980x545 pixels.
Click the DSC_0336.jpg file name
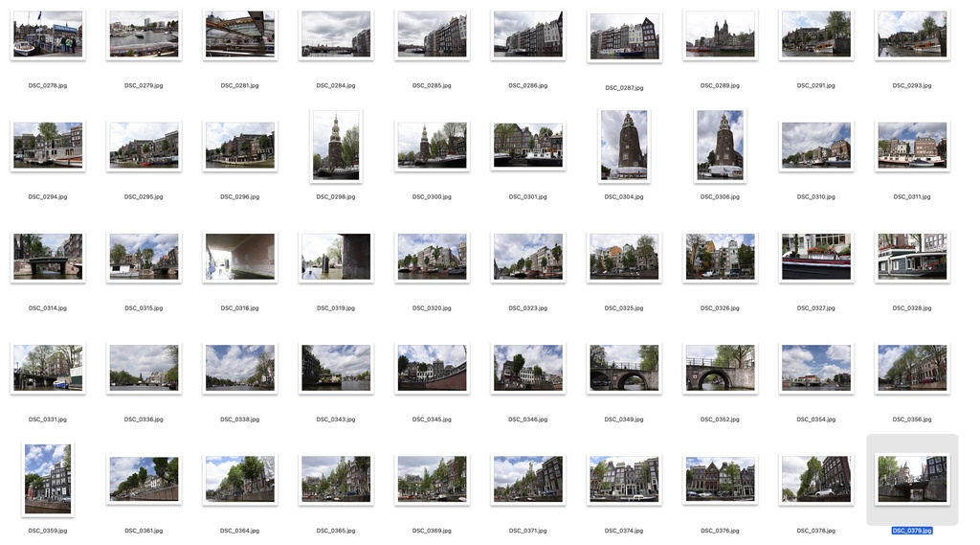(x=144, y=420)
